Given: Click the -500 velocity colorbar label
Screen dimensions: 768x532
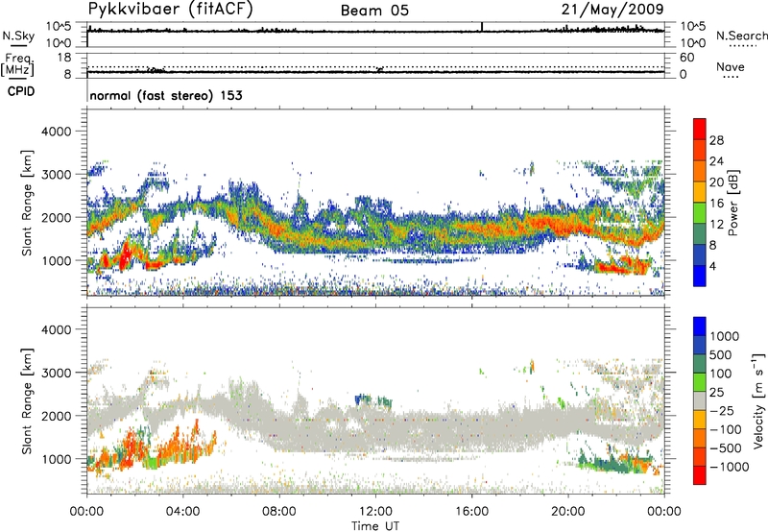Looking at the screenshot, I should pyautogui.click(x=726, y=448).
